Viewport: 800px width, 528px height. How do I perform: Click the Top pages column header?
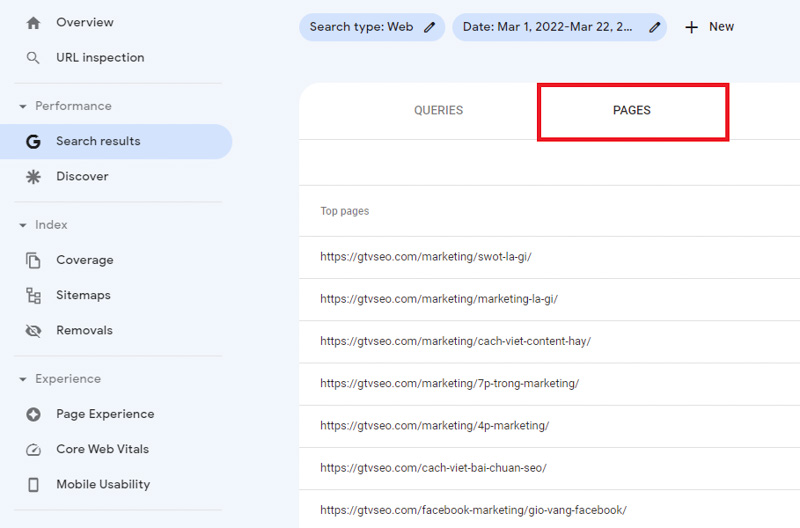tap(344, 211)
